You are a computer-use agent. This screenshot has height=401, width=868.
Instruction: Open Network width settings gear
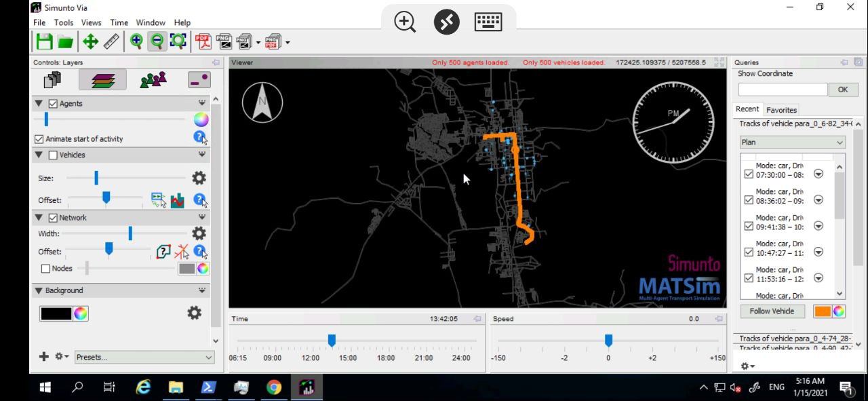199,233
